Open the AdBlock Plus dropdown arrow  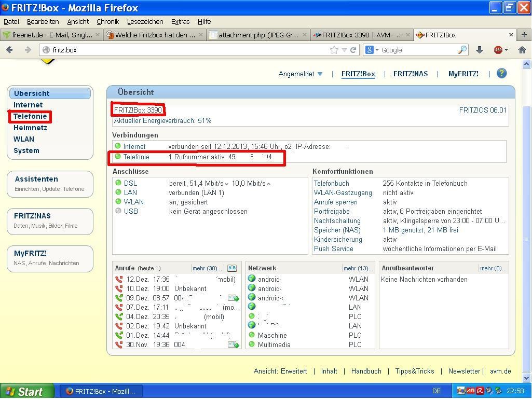point(506,50)
